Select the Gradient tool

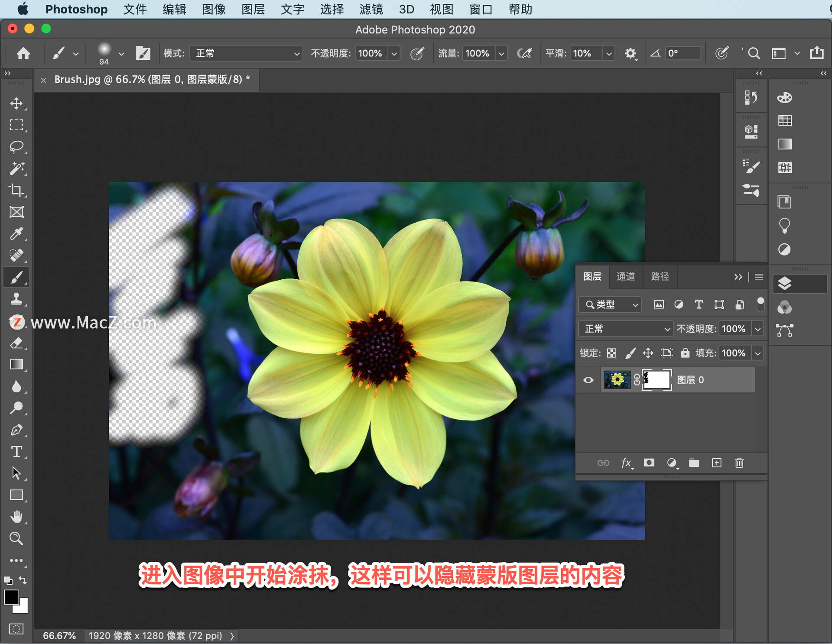pos(16,365)
